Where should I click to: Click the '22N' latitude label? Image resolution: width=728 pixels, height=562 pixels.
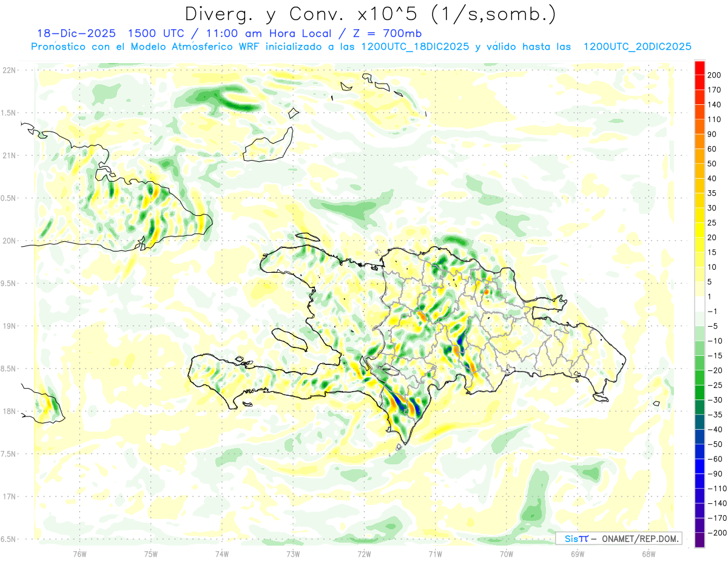pos(10,70)
